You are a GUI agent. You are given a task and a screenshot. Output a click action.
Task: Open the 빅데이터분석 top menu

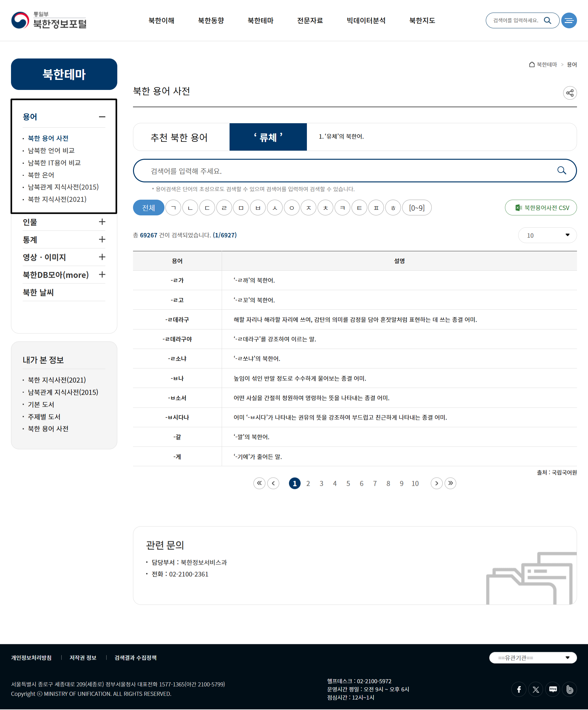coord(366,21)
